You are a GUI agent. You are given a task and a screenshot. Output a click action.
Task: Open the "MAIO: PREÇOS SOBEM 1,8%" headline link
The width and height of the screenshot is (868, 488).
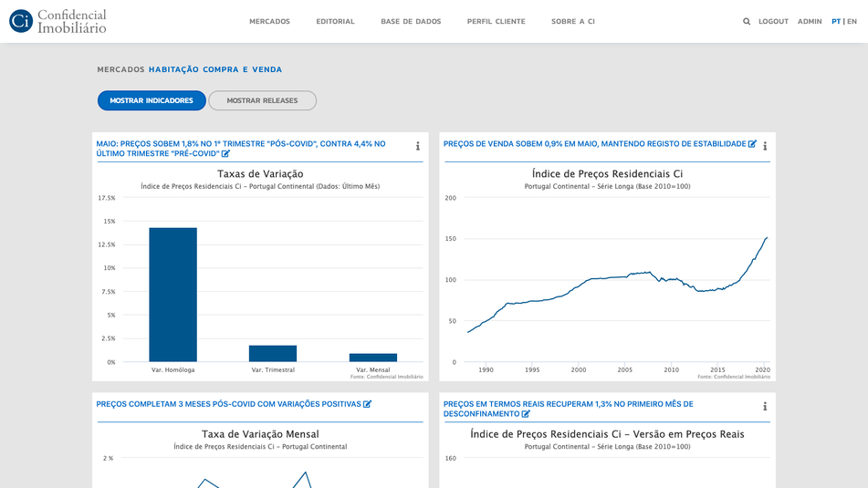point(241,149)
